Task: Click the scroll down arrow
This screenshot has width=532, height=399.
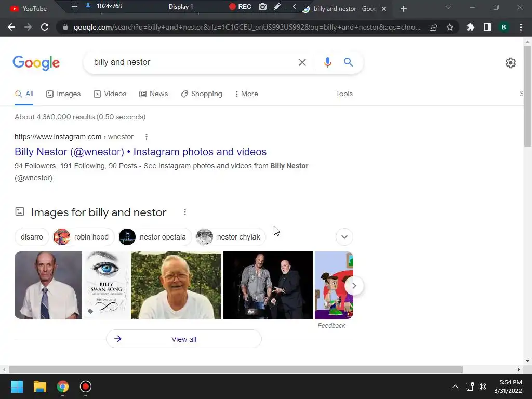Action: coord(527,361)
